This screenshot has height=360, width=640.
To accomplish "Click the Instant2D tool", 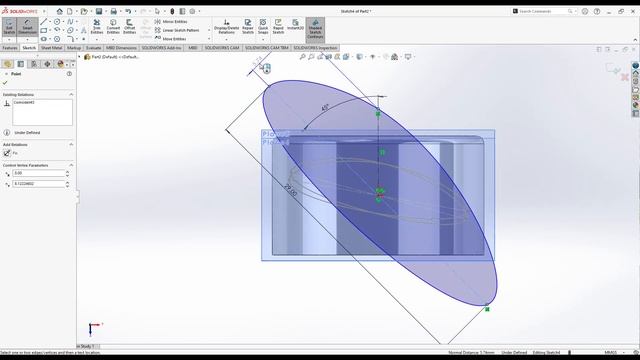I will click(295, 24).
